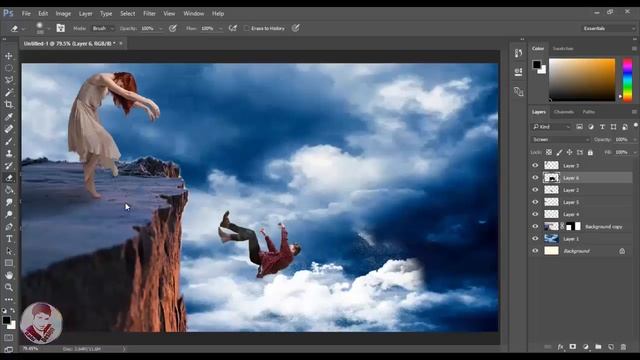The width and height of the screenshot is (640, 360).
Task: Open the Flow slider arrow
Action: point(220,29)
